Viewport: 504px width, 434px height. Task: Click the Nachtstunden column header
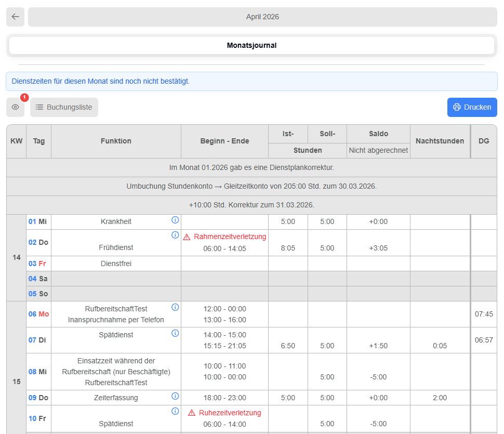(x=440, y=141)
